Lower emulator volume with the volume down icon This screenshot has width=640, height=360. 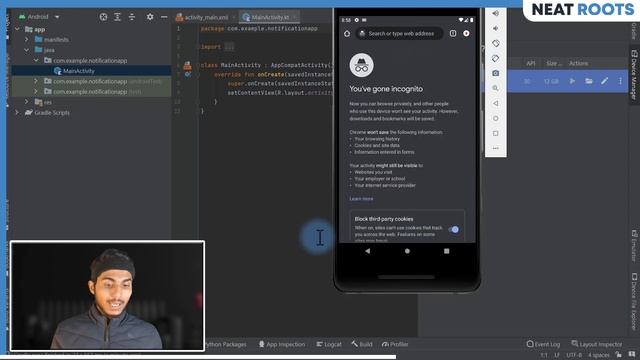(x=496, y=29)
